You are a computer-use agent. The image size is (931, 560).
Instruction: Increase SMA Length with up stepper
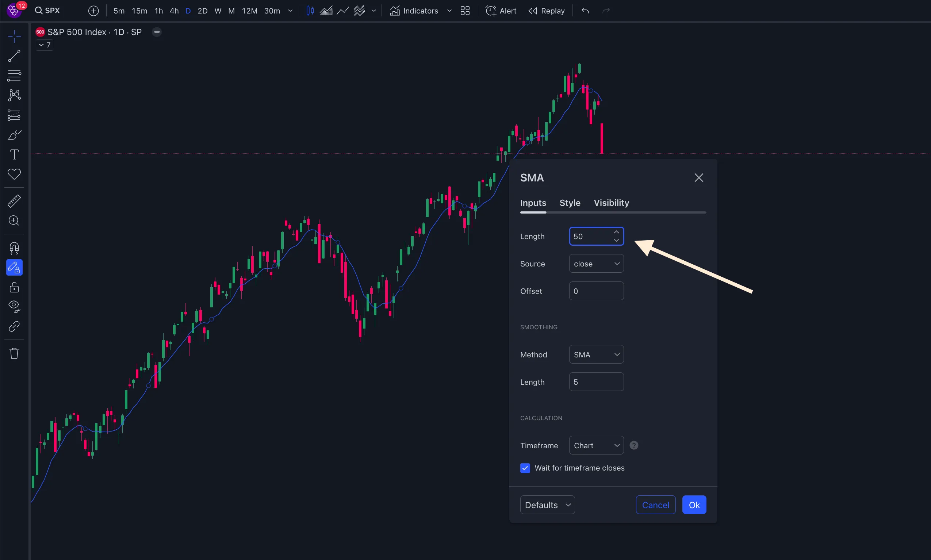coord(616,232)
